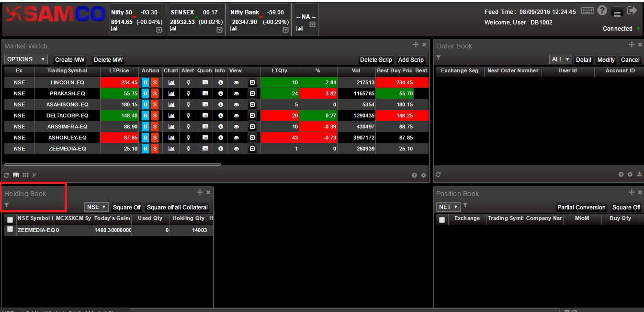Click the Buy button for LINCOLN-EQ

pyautogui.click(x=146, y=82)
